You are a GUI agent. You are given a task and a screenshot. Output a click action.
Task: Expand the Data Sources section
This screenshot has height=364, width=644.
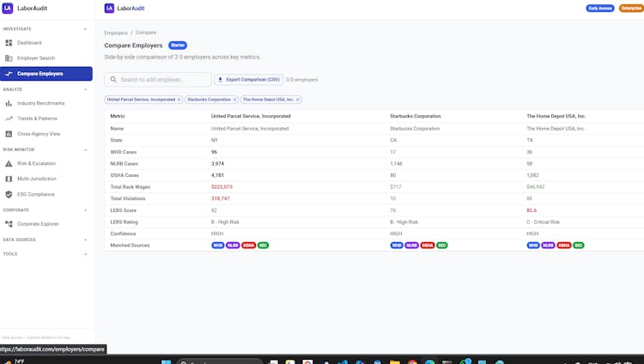pos(85,240)
